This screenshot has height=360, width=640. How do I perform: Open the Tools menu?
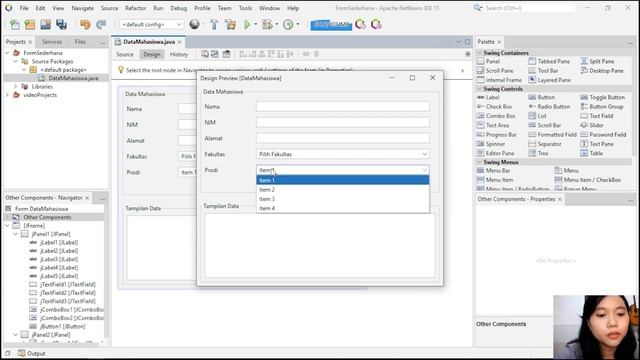tap(245, 8)
